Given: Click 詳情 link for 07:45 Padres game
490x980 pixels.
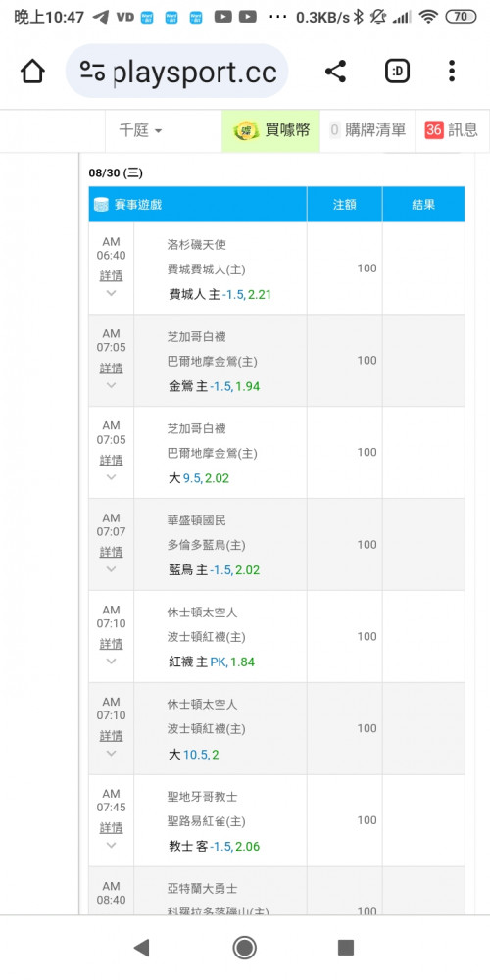Looking at the screenshot, I should pos(112,828).
